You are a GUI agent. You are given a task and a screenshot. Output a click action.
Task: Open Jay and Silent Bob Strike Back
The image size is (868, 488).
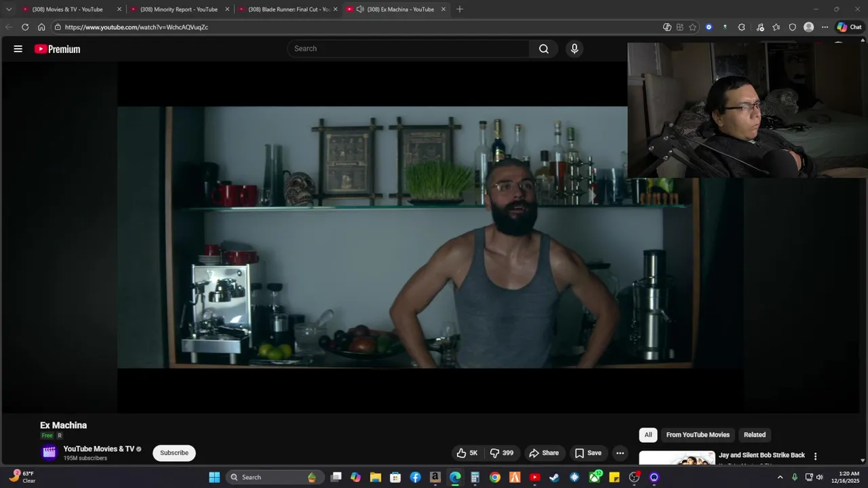tap(762, 455)
